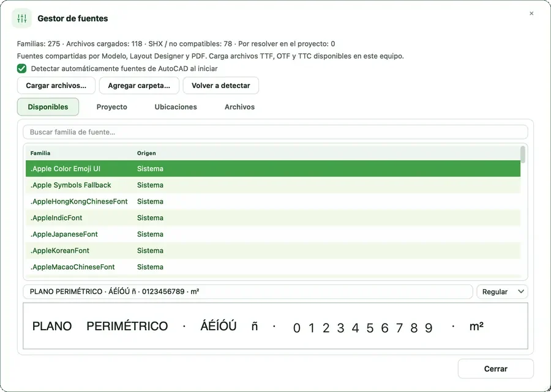Screen dimensions: 551x392
Task: Uncheck Detectar automáticamente fuentes de AutoCAD
Action: (22, 68)
